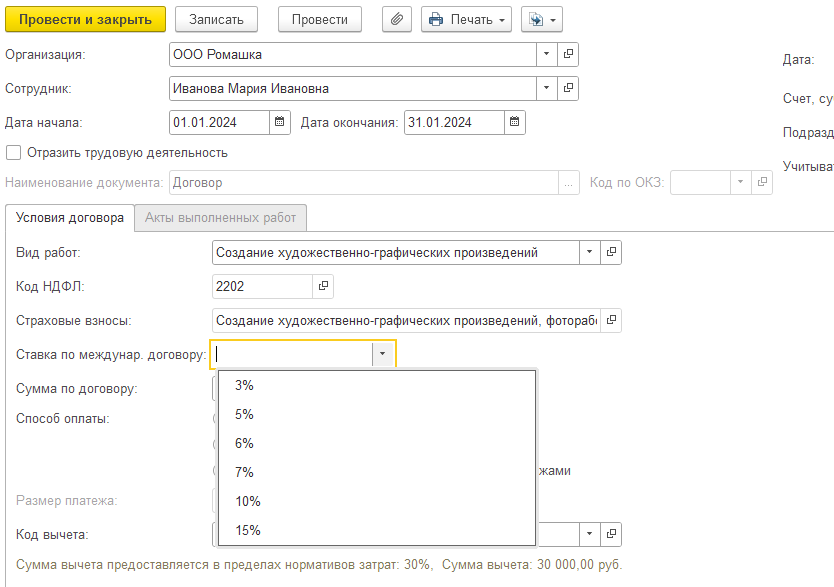
Task: Expand the Код по ОКЗ dropdown
Action: click(x=740, y=182)
